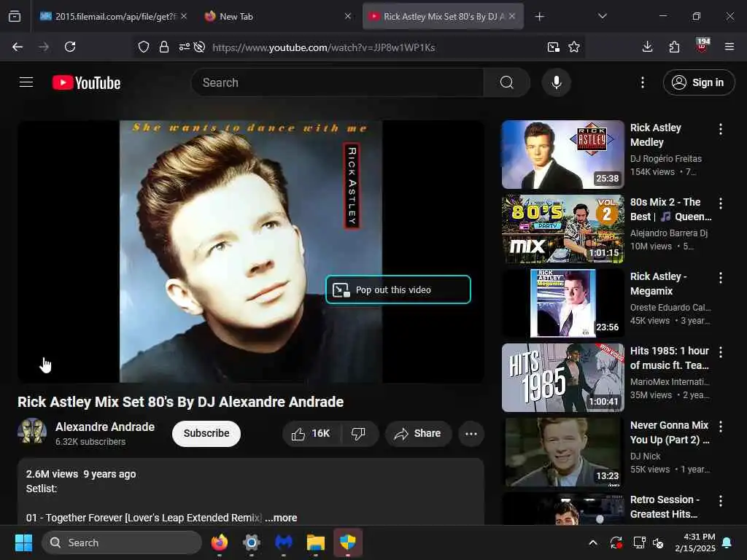Start voice search with the microphone

(x=556, y=82)
